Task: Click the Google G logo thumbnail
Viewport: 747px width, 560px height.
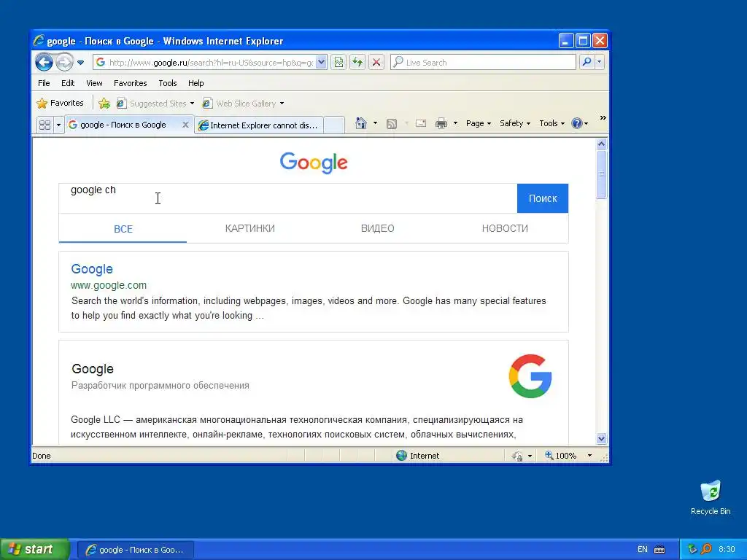Action: 530,376
